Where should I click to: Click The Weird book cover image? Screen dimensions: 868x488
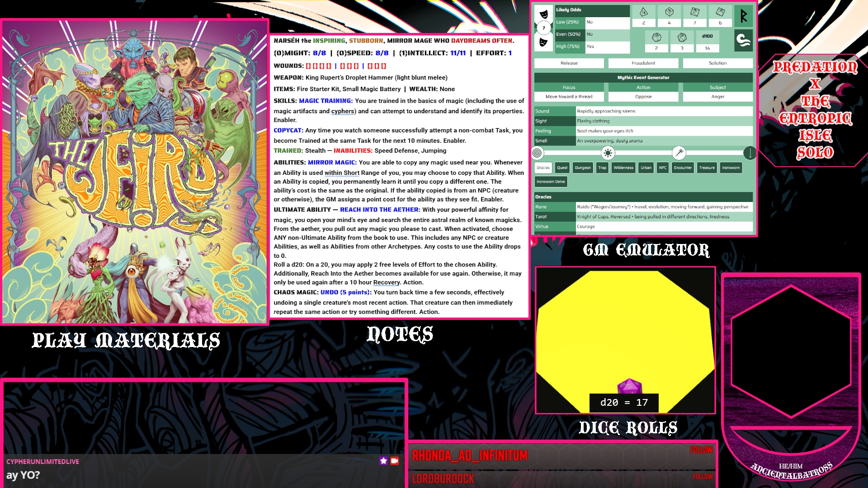coord(135,172)
